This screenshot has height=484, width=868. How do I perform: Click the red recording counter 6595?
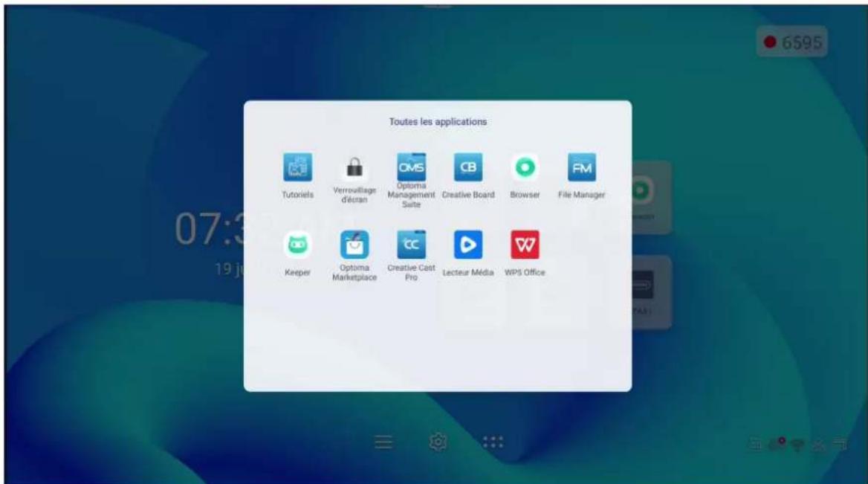792,42
